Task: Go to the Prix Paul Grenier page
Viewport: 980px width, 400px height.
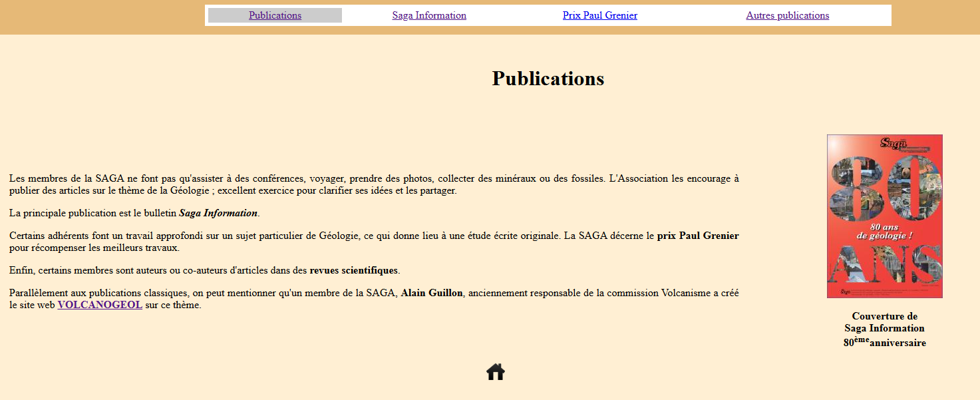Action: [x=599, y=15]
